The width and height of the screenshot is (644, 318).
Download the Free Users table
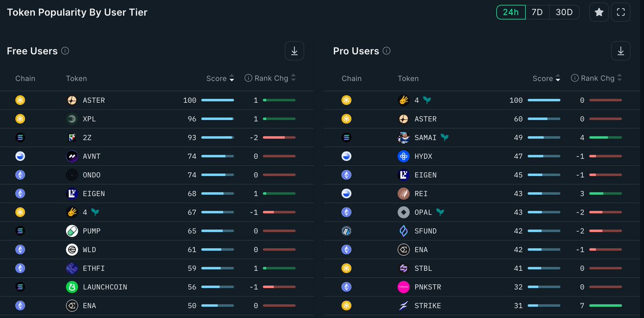[294, 51]
